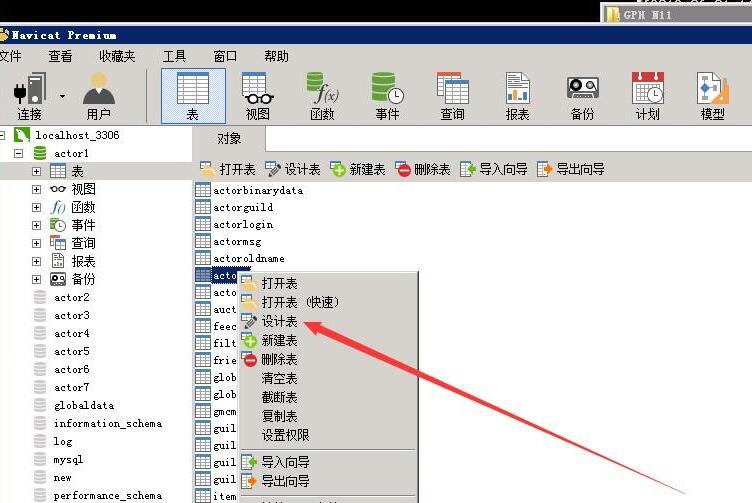Image resolution: width=752 pixels, height=503 pixels.
Task: Select the information_schema database in sidebar
Action: click(107, 423)
